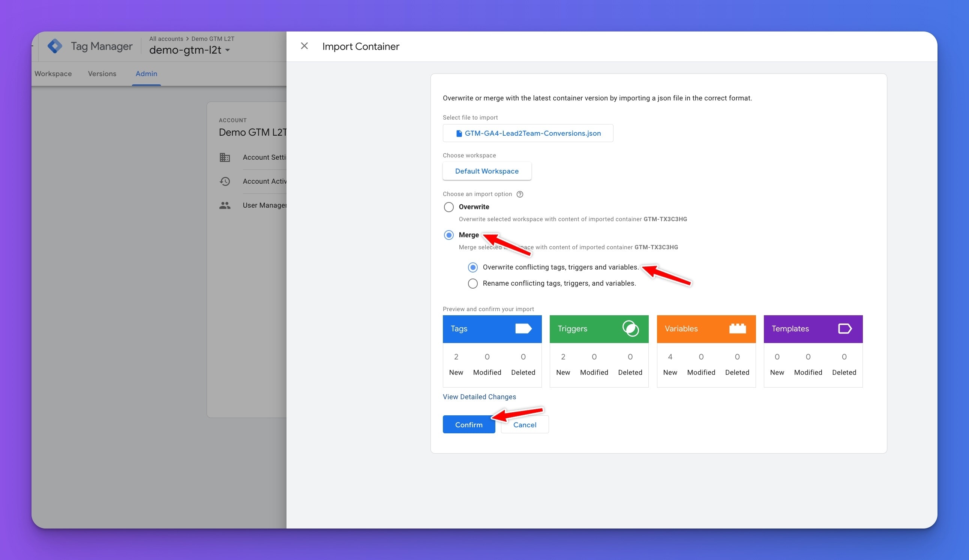Click the Import Container heading

361,46
